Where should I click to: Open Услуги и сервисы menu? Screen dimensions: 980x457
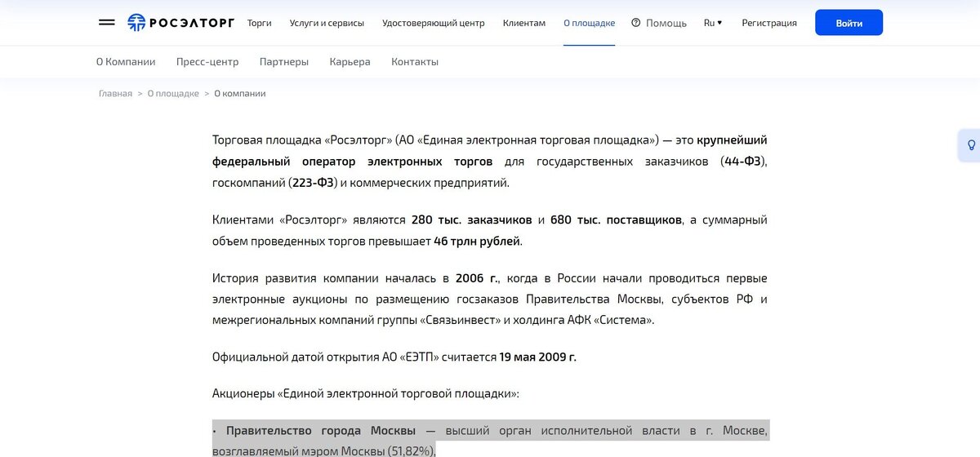point(327,23)
